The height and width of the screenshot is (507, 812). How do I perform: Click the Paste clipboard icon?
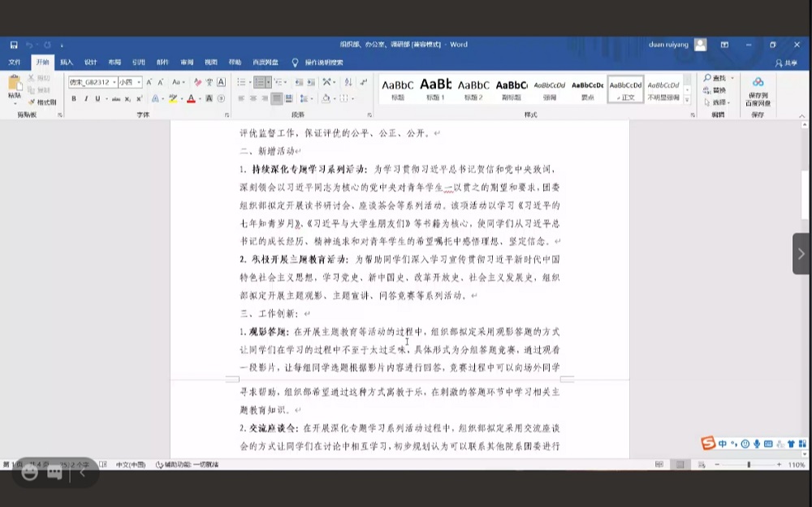coord(15,87)
